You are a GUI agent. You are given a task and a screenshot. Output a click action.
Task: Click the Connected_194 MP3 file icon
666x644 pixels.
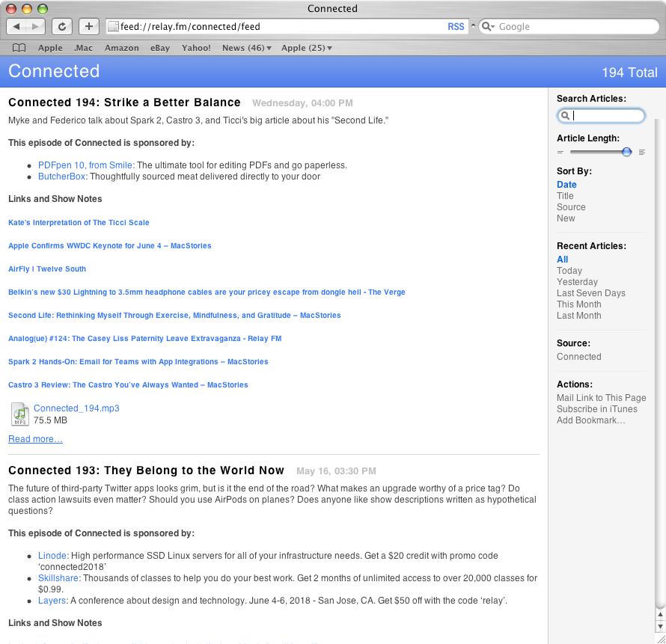pyautogui.click(x=19, y=414)
